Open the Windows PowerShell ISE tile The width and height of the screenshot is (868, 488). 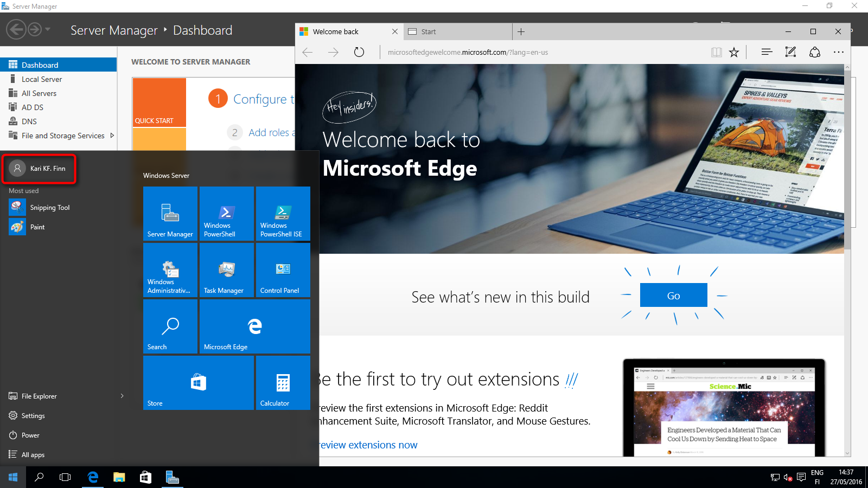tap(283, 214)
